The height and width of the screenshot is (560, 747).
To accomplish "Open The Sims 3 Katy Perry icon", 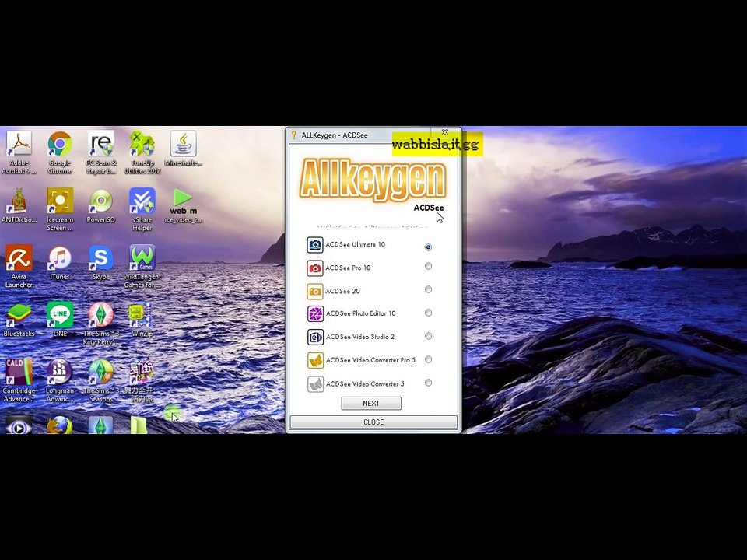I will click(101, 324).
